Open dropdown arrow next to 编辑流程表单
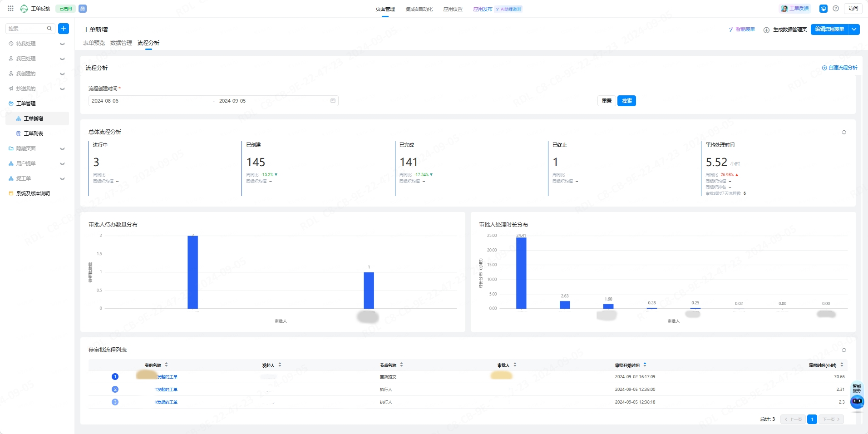The image size is (868, 434). pyautogui.click(x=854, y=29)
